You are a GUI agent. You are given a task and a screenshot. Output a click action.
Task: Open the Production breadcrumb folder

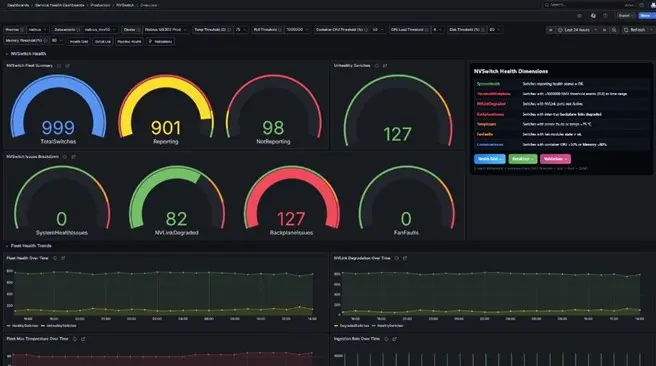pos(100,5)
